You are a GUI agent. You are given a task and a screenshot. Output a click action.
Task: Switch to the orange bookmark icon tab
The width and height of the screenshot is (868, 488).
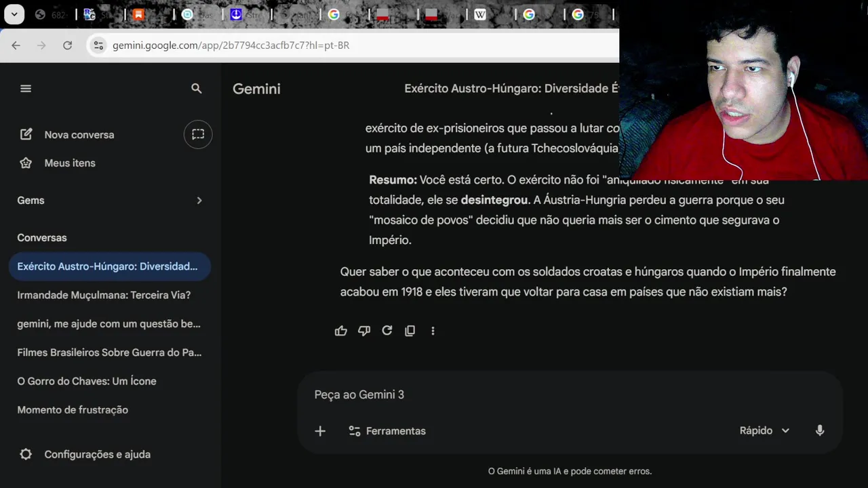click(x=138, y=14)
